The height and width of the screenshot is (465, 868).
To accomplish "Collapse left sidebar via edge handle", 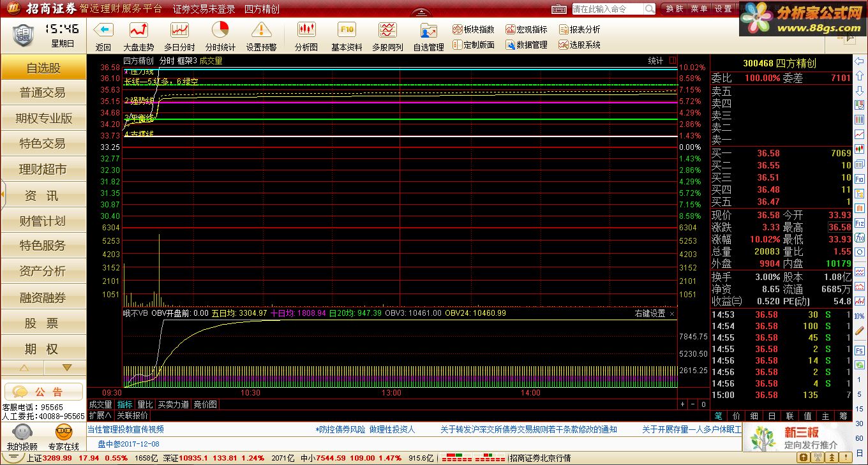I will tap(2, 194).
